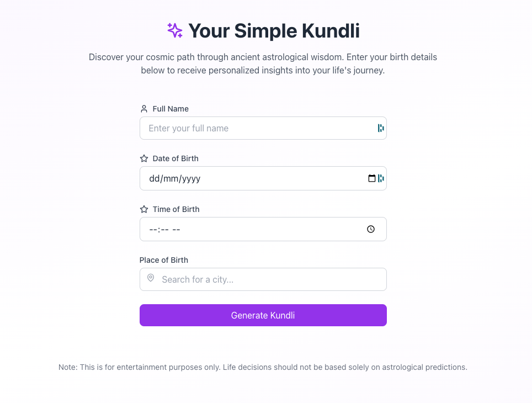This screenshot has width=532, height=403.
Task: Click the map pin icon in city search
Action: (151, 278)
